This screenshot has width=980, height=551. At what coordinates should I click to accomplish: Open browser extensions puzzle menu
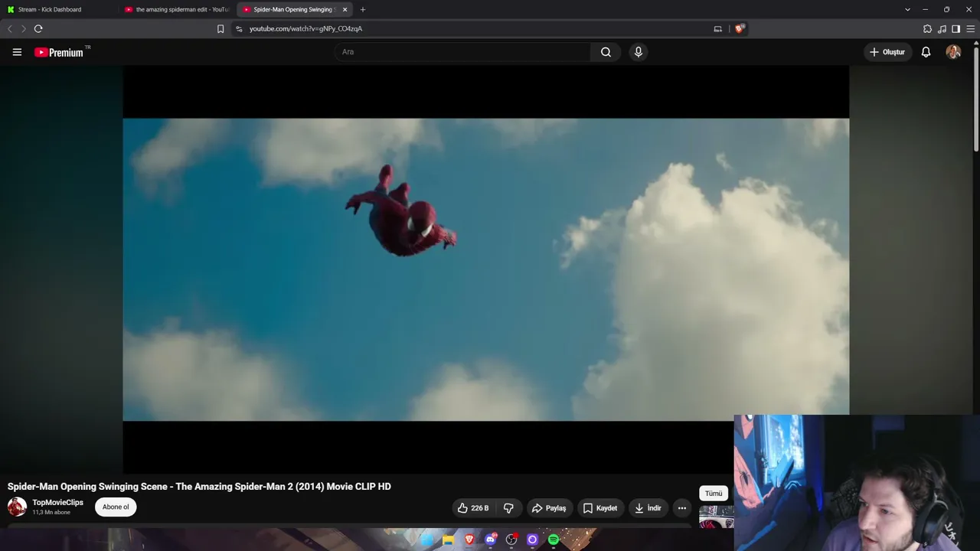tap(927, 29)
